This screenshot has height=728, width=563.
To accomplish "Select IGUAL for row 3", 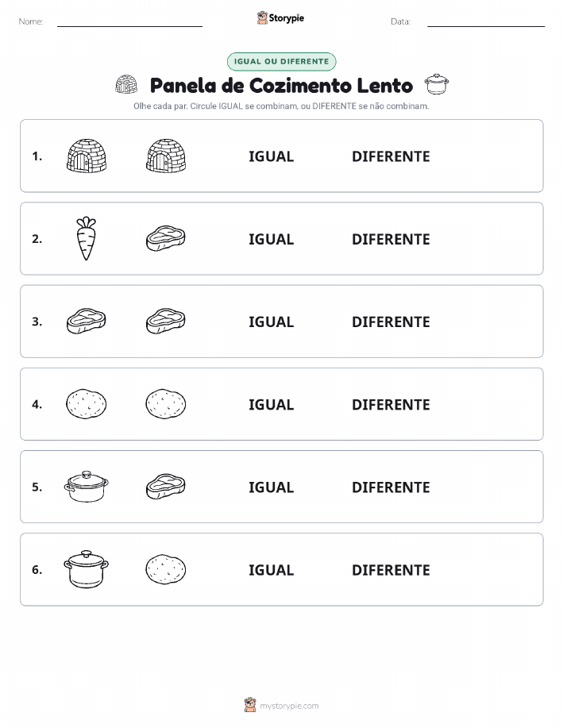I will pos(272,322).
